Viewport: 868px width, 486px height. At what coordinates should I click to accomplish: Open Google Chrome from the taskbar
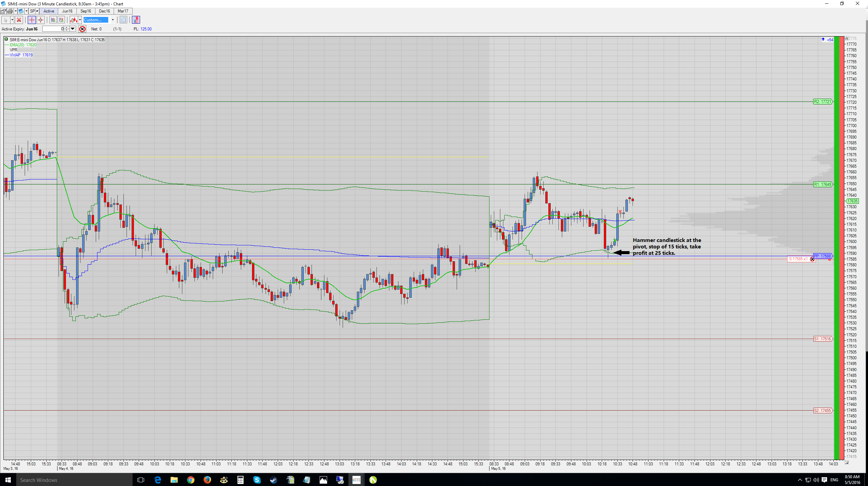(x=191, y=480)
